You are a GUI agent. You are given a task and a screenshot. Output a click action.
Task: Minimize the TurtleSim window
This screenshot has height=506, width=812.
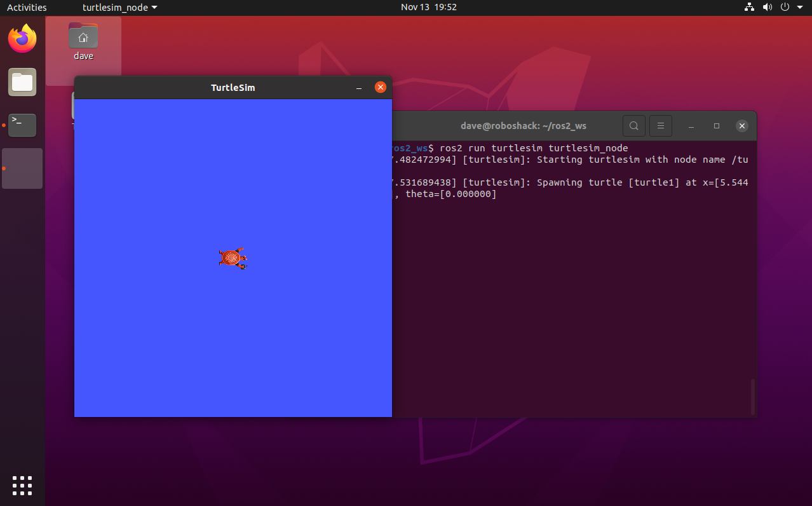click(359, 88)
